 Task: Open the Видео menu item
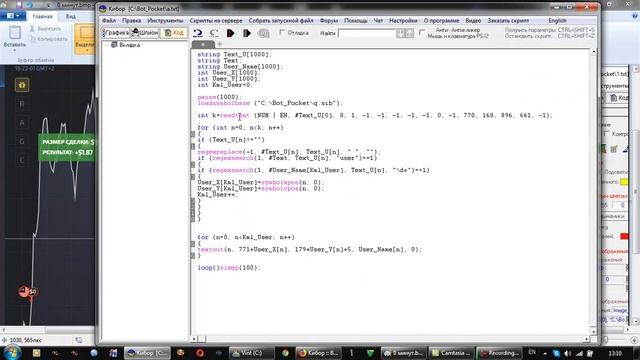pos(473,20)
